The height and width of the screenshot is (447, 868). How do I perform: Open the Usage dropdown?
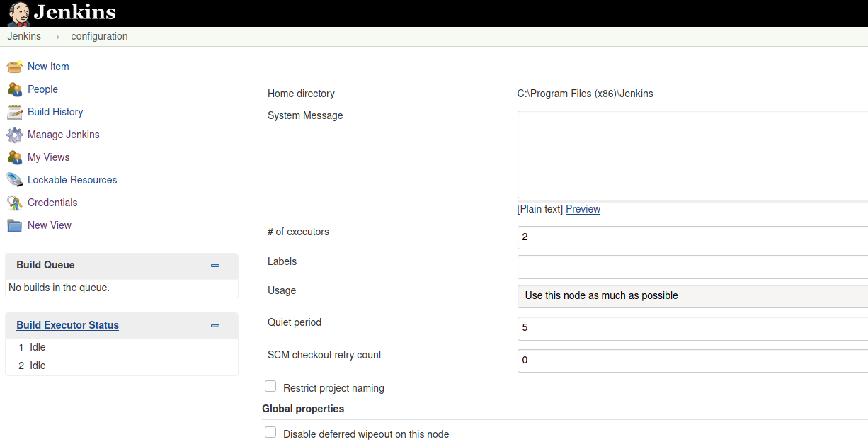point(692,296)
